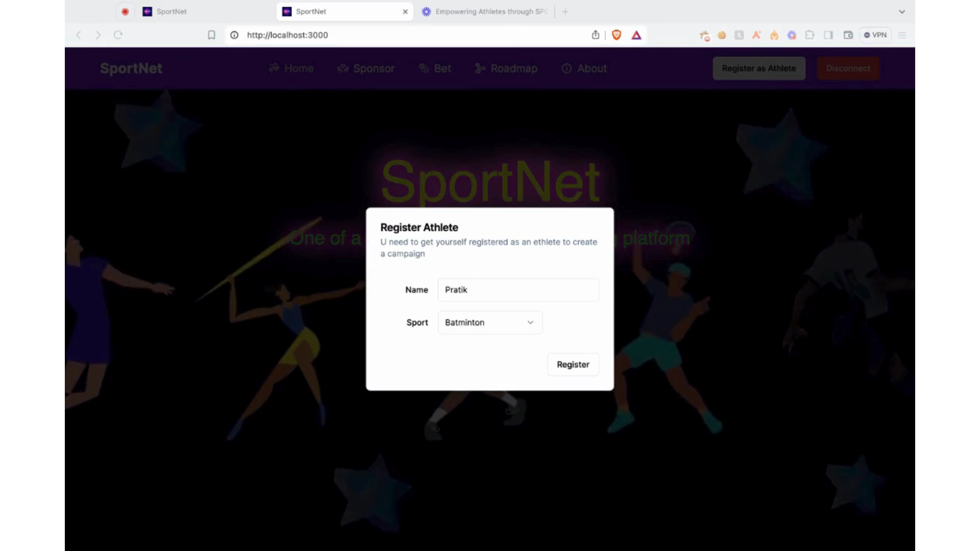Open the orange letter A extension

(x=756, y=35)
